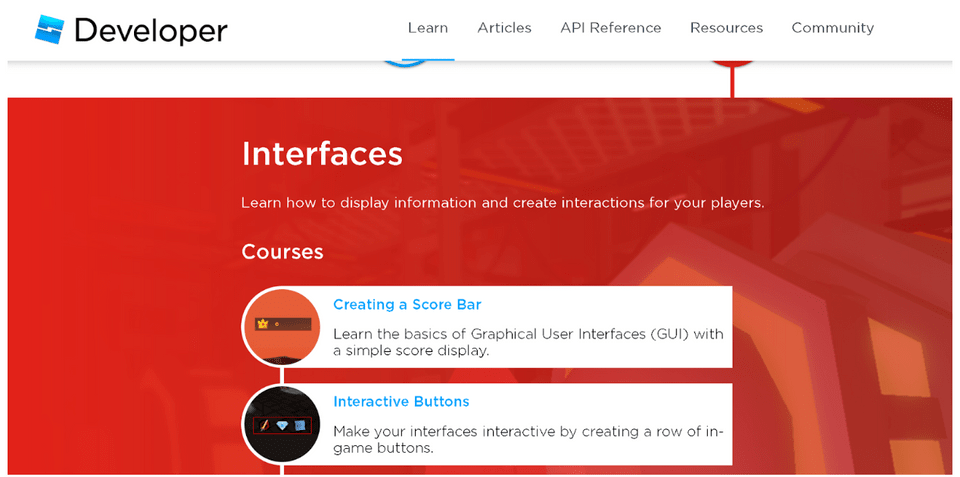The image size is (960, 477).
Task: Open the Articles menu item
Action: [x=504, y=28]
